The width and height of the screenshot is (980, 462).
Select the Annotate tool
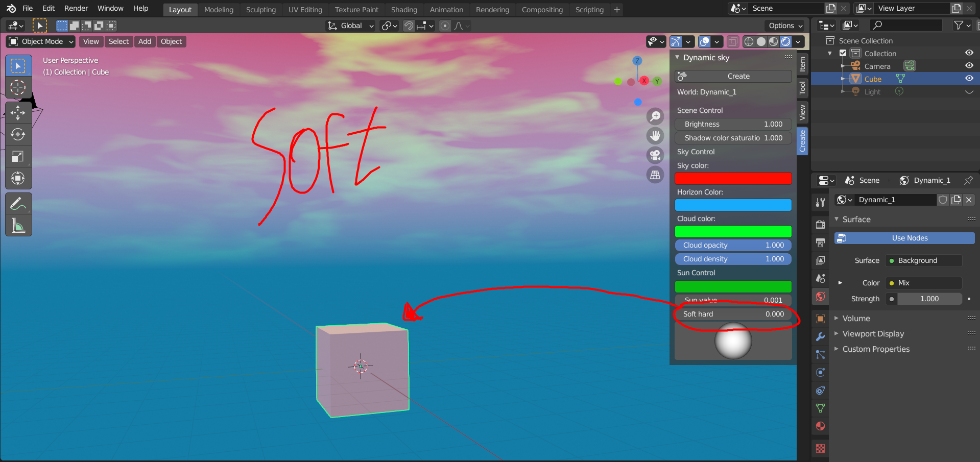18,204
